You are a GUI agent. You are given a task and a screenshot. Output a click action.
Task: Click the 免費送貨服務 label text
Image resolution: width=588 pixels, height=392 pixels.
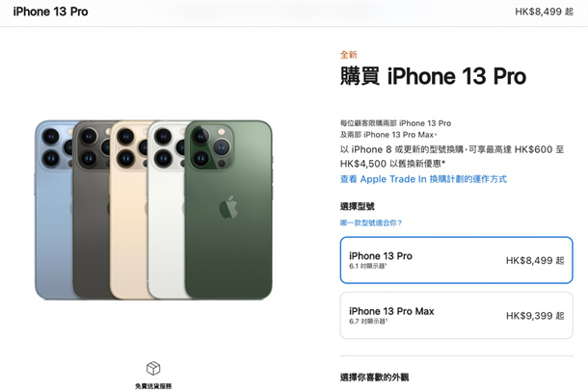click(x=153, y=386)
